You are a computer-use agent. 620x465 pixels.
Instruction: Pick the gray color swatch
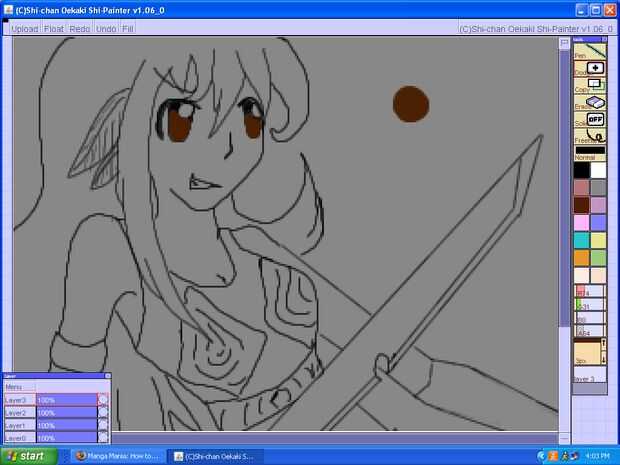598,188
